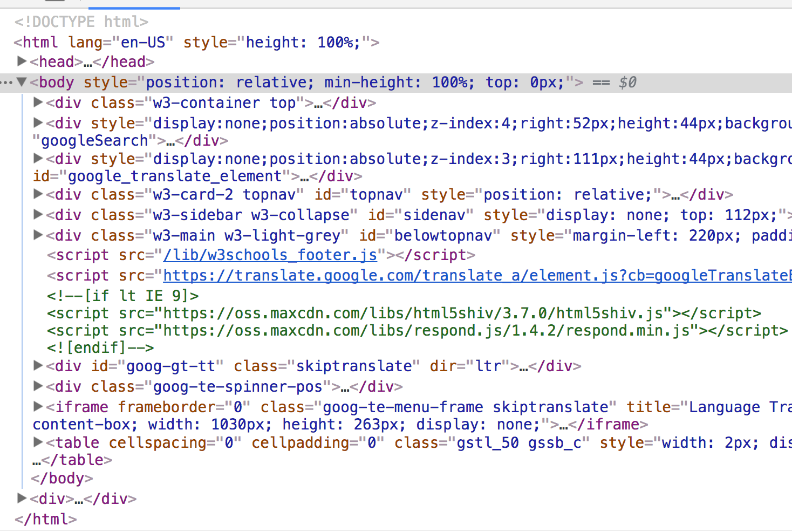This screenshot has height=532, width=792.
Task: Expand the googleSearch div node
Action: pos(38,122)
